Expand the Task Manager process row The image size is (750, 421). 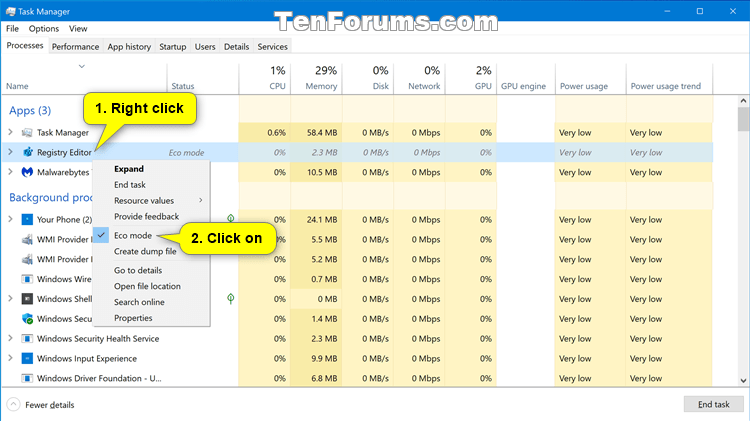point(10,132)
